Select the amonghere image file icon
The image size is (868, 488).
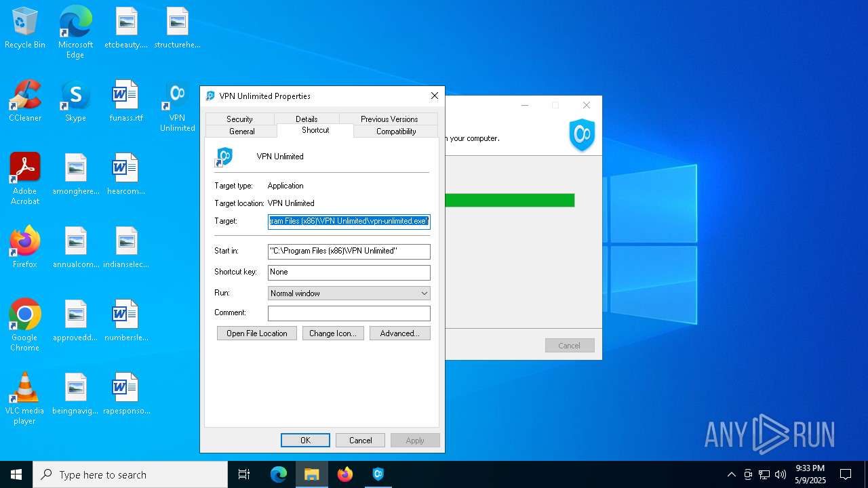[75, 175]
